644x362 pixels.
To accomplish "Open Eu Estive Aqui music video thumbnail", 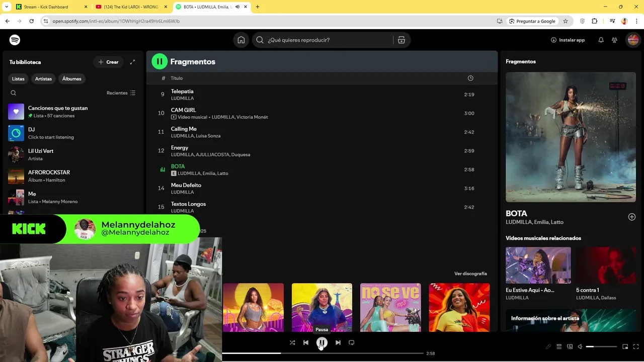I will coord(538,265).
